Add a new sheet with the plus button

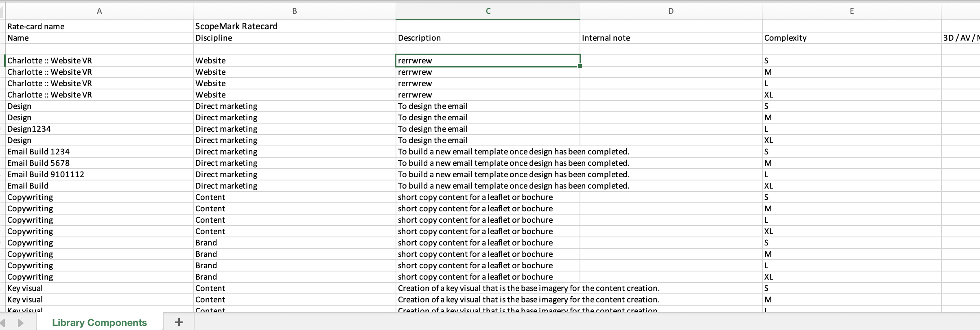178,322
